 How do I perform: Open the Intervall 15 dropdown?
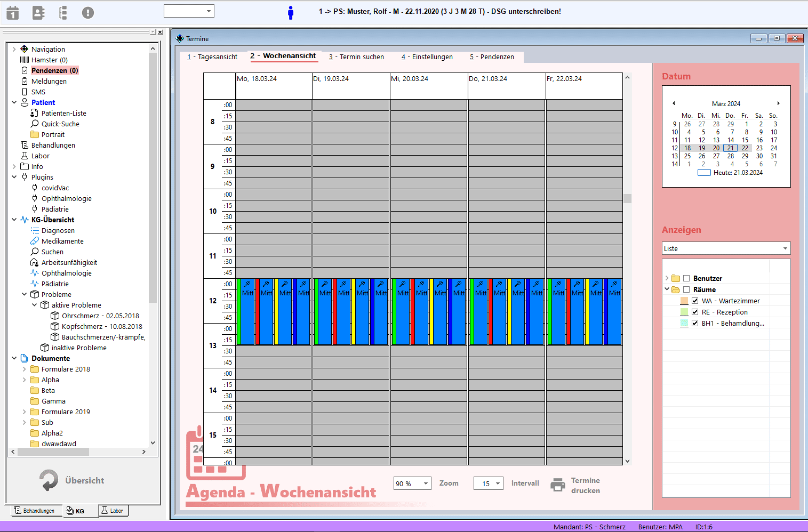[488, 483]
